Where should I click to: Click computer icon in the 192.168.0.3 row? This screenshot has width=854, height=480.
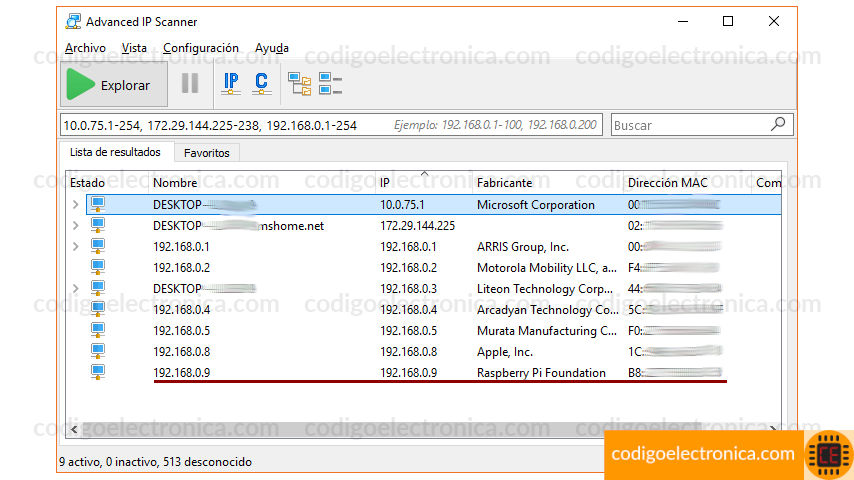pyautogui.click(x=98, y=289)
